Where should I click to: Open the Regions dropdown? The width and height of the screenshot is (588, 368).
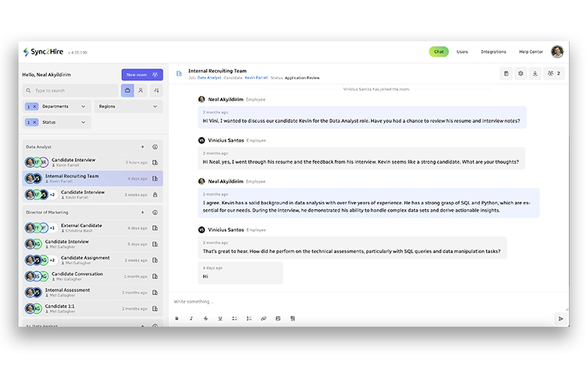(128, 107)
